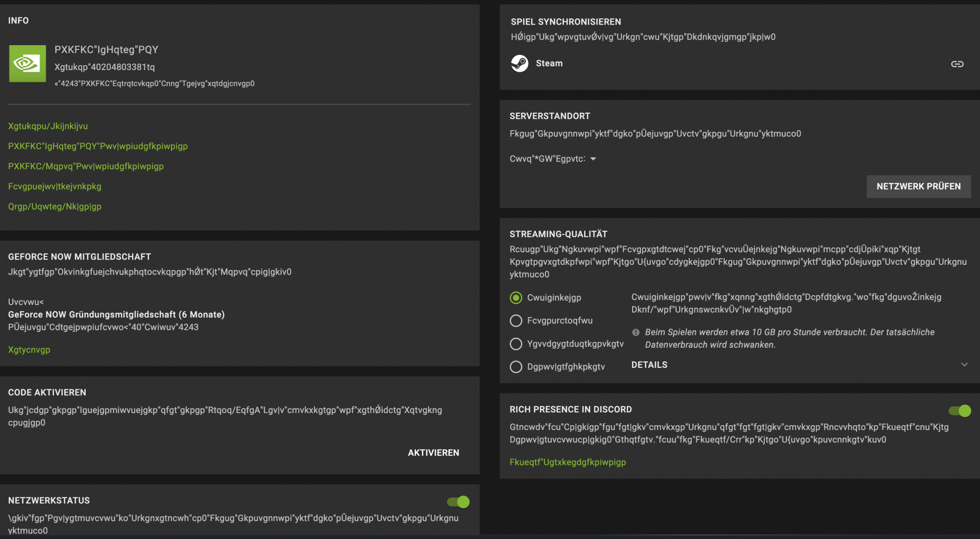Select the fourth streaming quality radio option
This screenshot has height=539, width=980.
pos(516,367)
